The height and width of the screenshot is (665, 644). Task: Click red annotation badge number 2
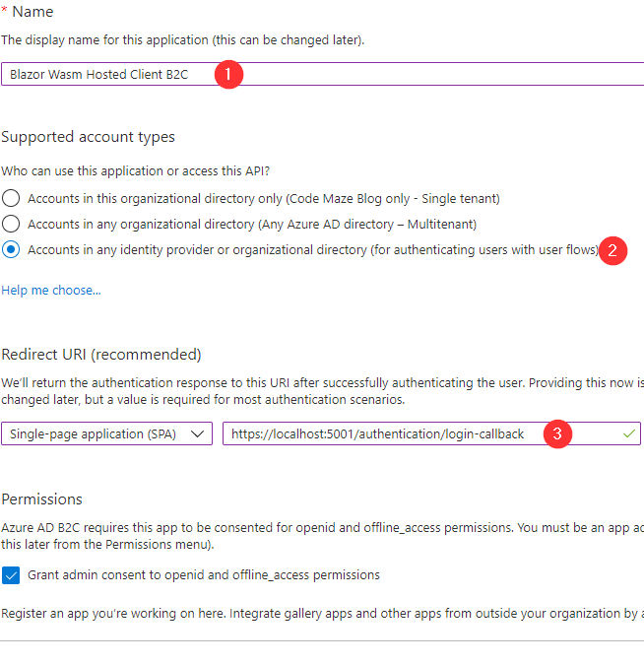pyautogui.click(x=612, y=250)
